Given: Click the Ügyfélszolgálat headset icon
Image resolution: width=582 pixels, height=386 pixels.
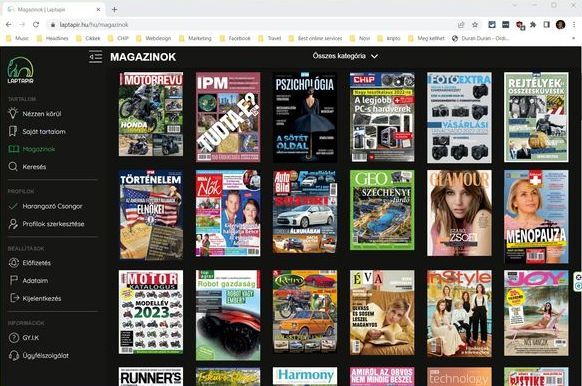Looking at the screenshot, I should point(14,356).
